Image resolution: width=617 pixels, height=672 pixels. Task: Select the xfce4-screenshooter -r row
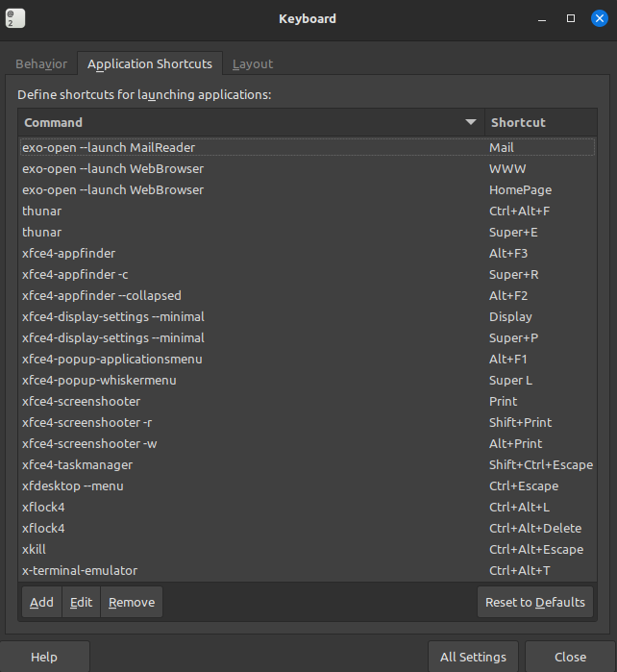[x=308, y=422]
